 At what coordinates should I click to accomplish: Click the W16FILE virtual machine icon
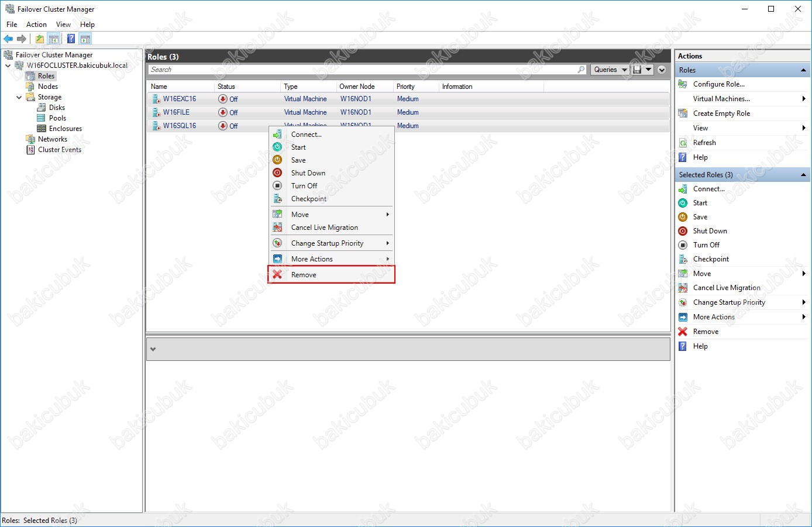(x=156, y=112)
